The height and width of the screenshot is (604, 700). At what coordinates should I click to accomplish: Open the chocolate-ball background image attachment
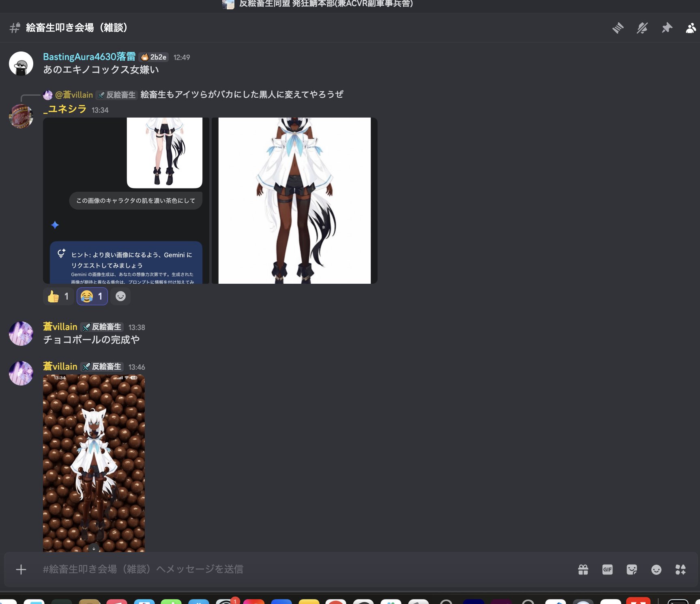(94, 463)
